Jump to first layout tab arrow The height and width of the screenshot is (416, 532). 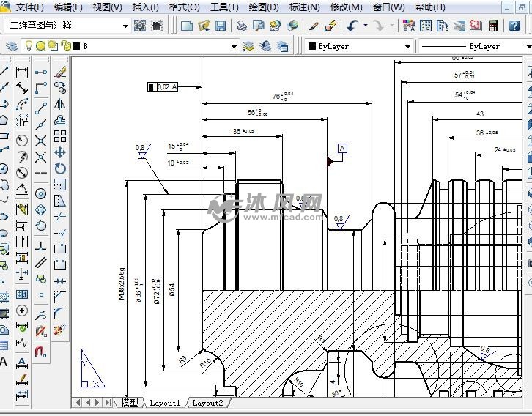coord(78,402)
